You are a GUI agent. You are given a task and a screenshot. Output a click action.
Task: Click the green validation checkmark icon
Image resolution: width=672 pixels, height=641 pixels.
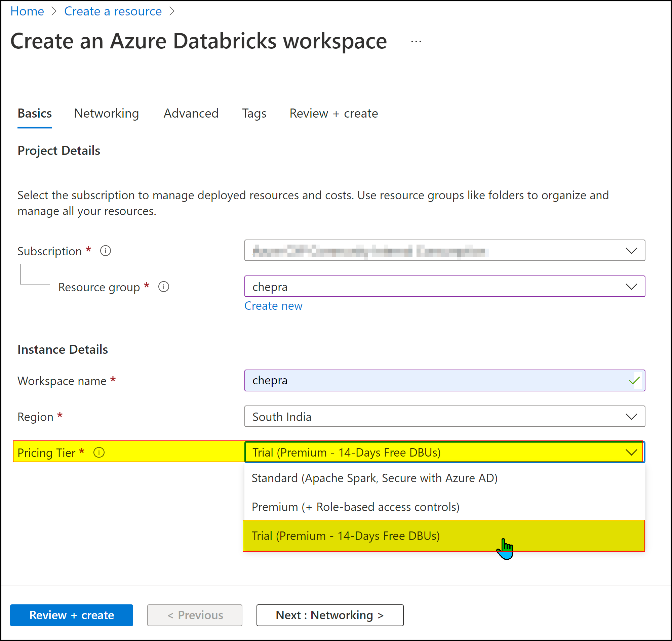point(634,380)
